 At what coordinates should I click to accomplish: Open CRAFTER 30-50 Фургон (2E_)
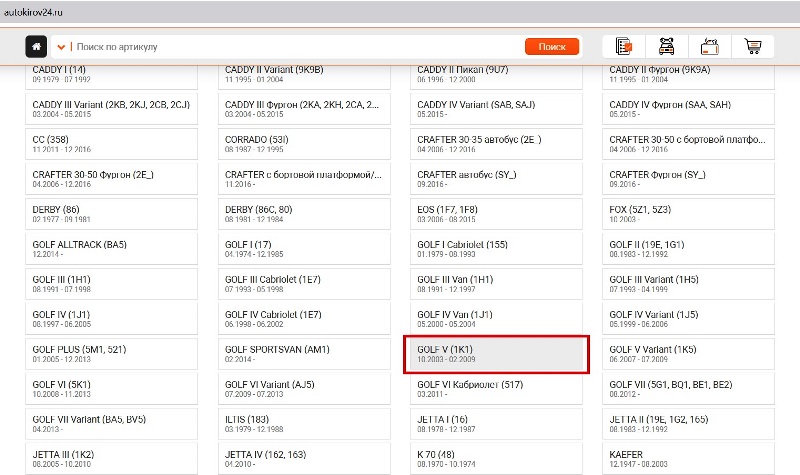point(111,179)
